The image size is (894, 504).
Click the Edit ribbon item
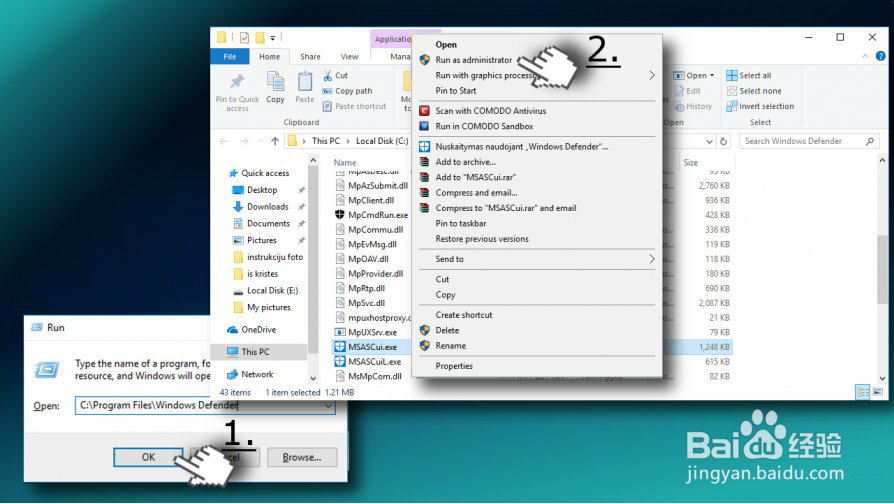(688, 91)
